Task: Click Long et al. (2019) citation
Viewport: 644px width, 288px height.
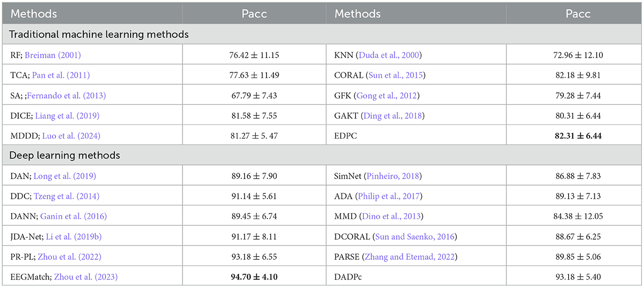Action: [x=65, y=176]
